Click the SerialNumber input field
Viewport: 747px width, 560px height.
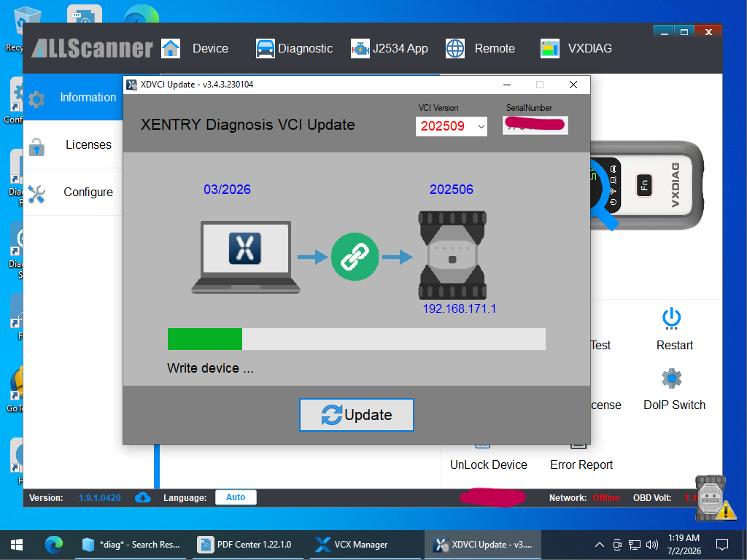(x=535, y=125)
